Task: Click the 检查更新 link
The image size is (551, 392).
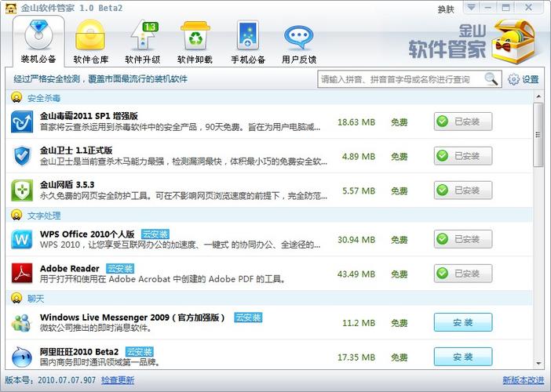Action: click(x=118, y=380)
